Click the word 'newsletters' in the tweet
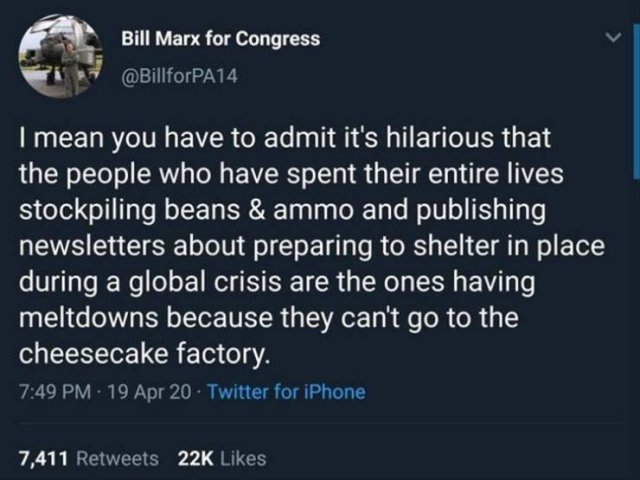This screenshot has width=640, height=480. tap(92, 245)
